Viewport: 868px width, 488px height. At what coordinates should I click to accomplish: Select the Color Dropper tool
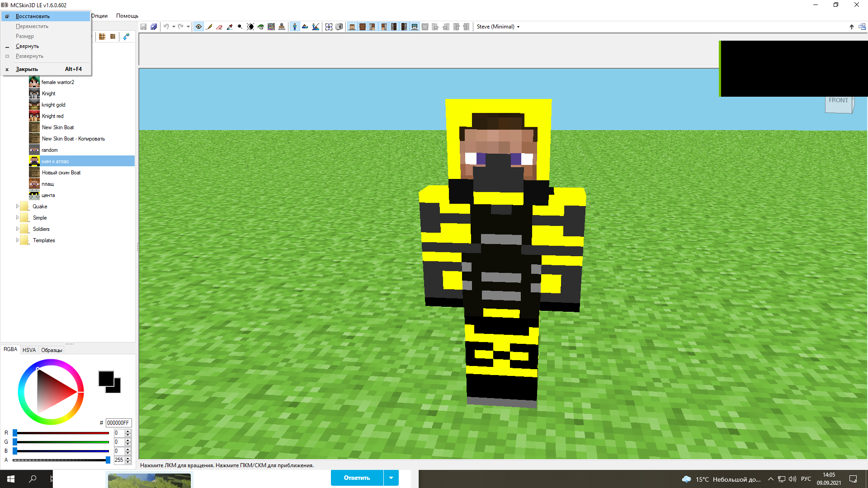pos(230,27)
